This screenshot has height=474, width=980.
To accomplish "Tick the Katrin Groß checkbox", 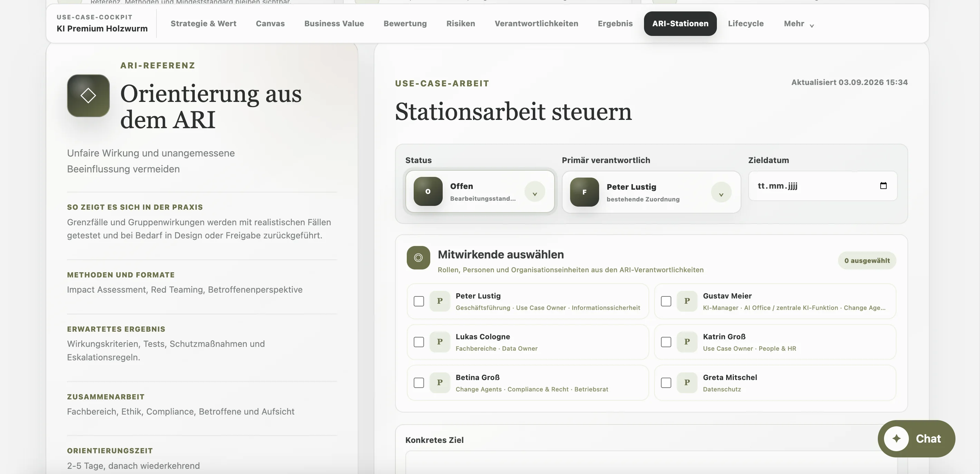I will coord(666,342).
